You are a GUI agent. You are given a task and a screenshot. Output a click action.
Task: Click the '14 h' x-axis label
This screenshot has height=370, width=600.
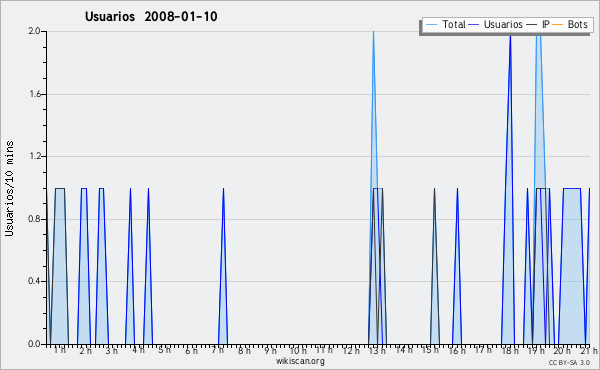(404, 350)
